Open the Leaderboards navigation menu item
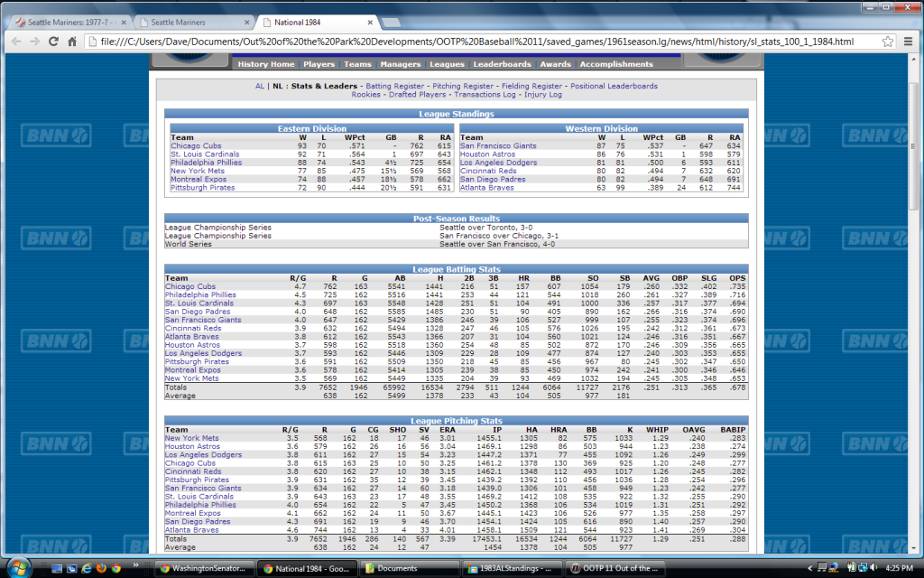Screen dimensions: 924x578 502,64
